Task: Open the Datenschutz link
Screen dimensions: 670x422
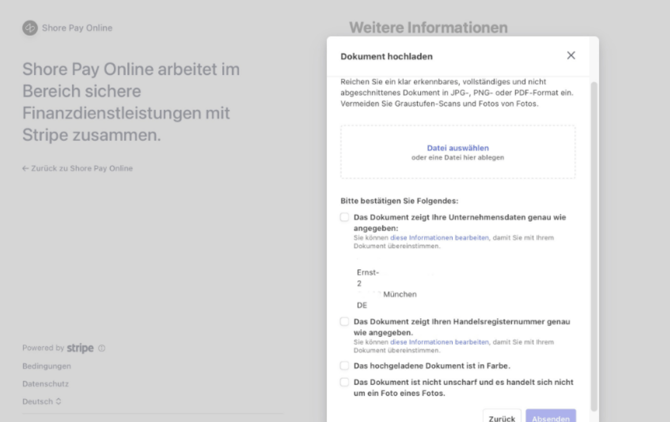Action: (46, 384)
